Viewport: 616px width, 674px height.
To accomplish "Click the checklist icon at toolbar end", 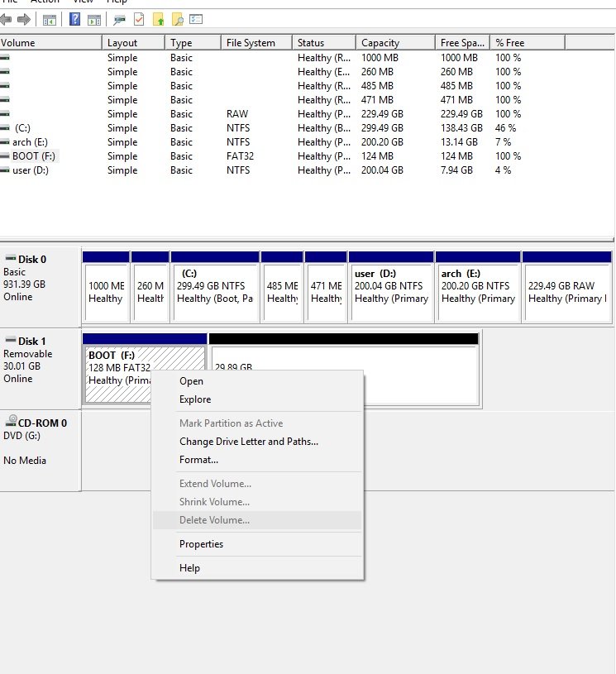I will point(196,19).
